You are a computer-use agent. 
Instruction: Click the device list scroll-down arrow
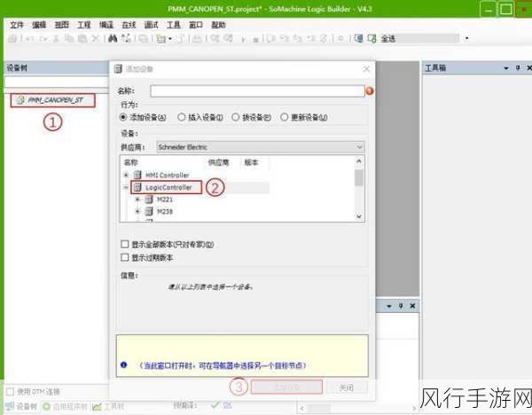[359, 216]
